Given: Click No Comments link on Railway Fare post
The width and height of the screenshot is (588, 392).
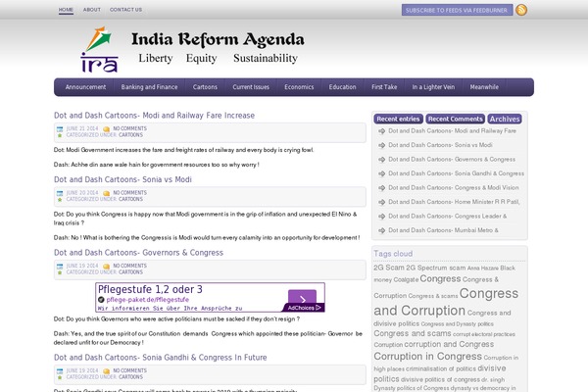Looking at the screenshot, I should (129, 128).
